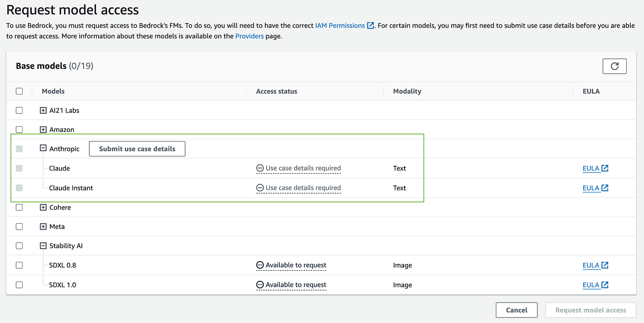
Task: Check the Stability AI checkbox
Action: pos(19,246)
